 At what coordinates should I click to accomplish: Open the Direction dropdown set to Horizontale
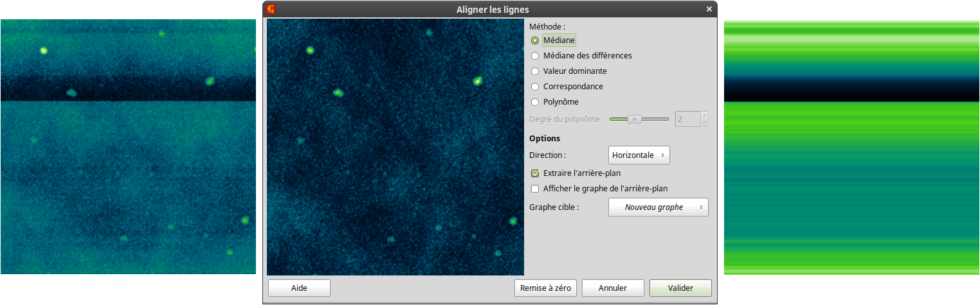(x=639, y=155)
